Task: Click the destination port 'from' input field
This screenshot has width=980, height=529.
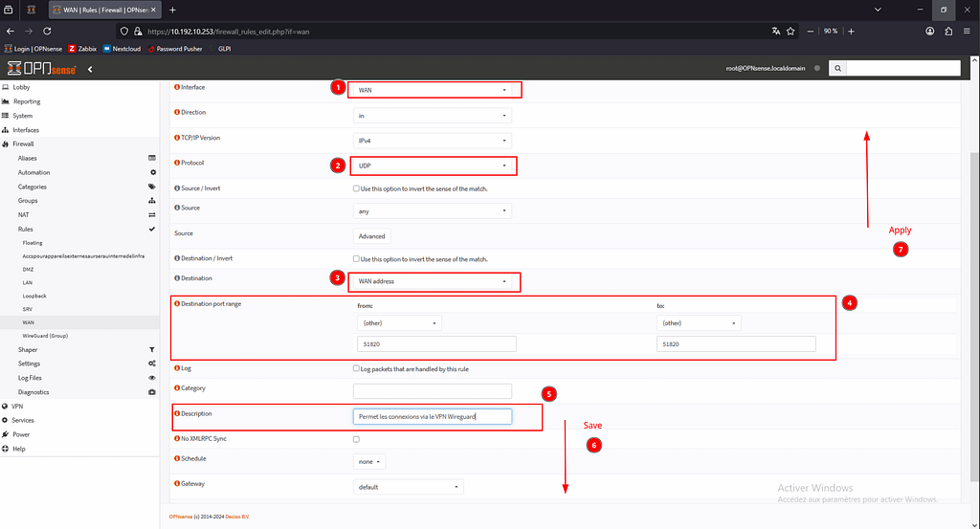Action: (434, 344)
